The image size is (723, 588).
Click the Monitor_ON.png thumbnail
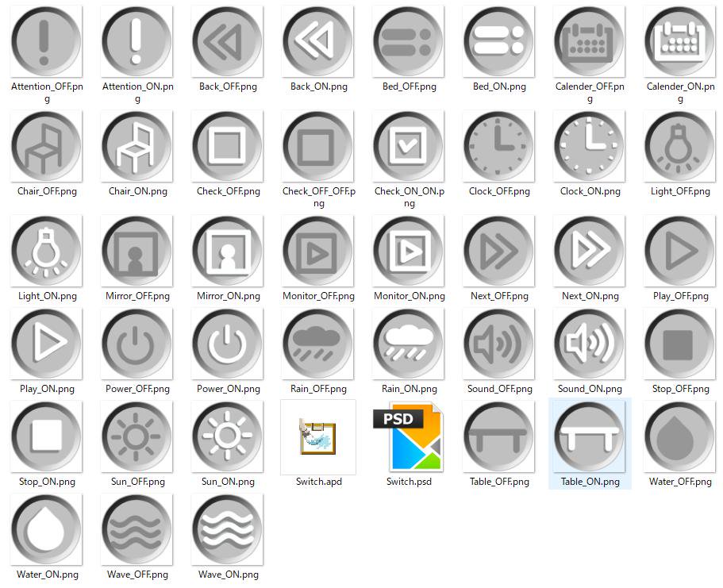(x=408, y=252)
